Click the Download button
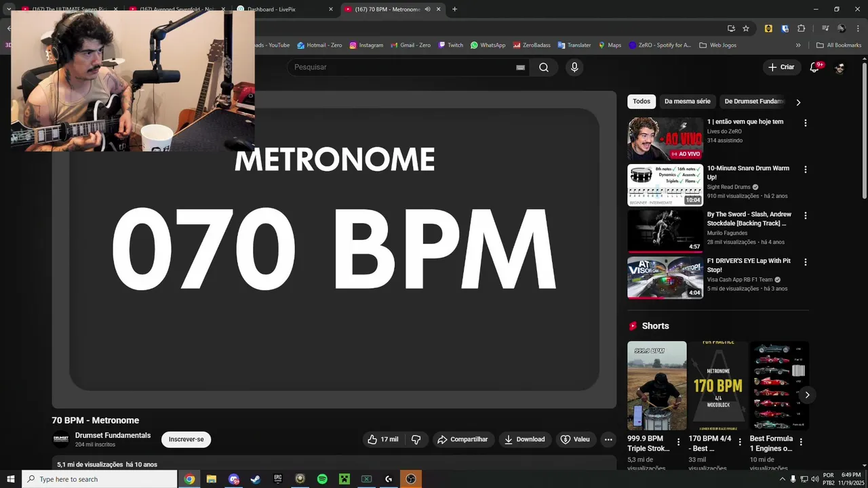Screen dimensions: 868x488 (x=525, y=439)
